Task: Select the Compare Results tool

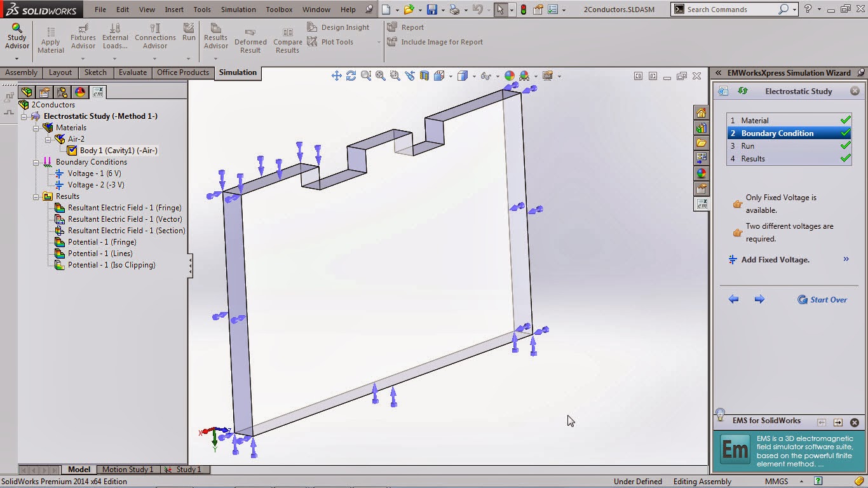Action: pos(287,38)
